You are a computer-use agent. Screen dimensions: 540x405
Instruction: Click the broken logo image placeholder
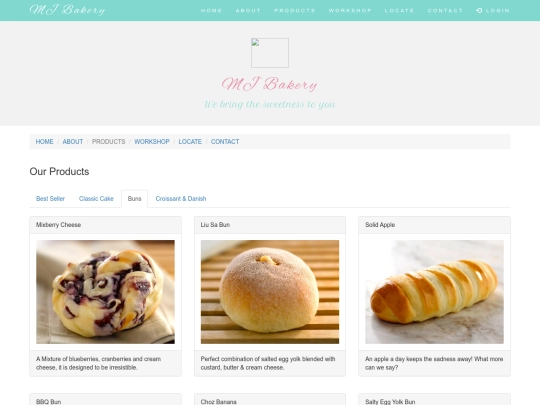click(270, 53)
